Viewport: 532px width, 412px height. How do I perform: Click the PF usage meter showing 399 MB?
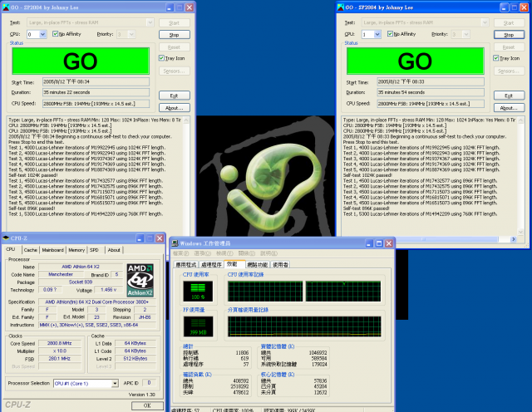coord(198,326)
